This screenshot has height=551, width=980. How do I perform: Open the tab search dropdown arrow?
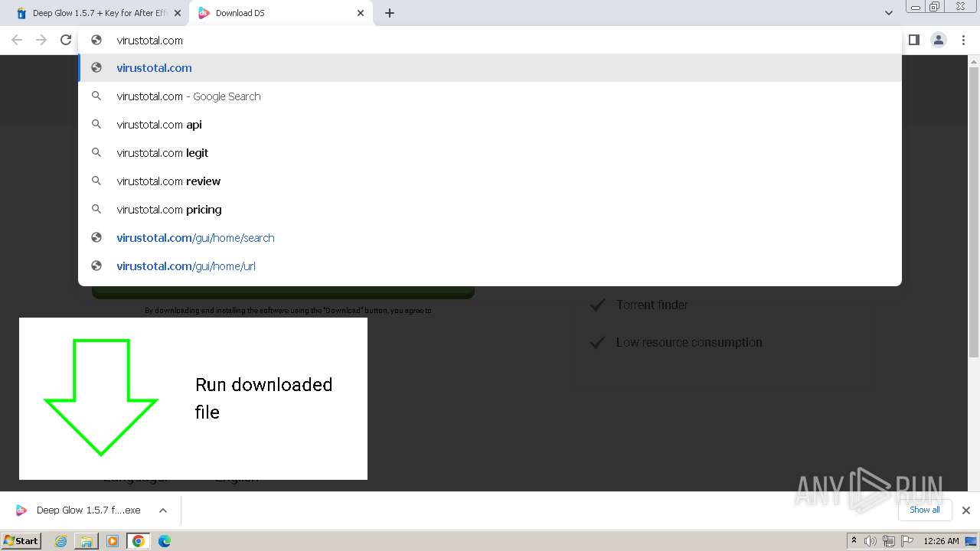[888, 13]
